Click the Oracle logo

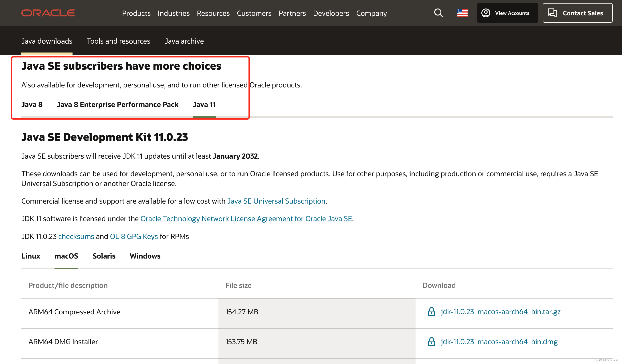click(48, 13)
